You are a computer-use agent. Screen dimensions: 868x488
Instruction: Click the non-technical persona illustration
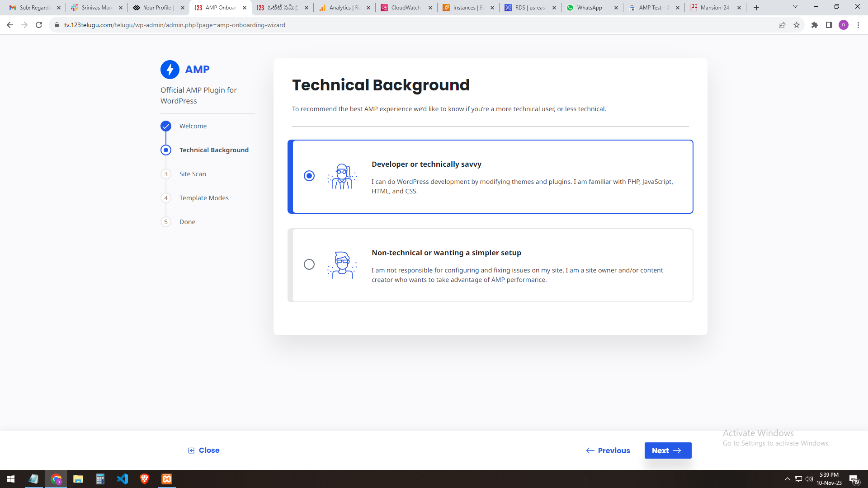[342, 265]
